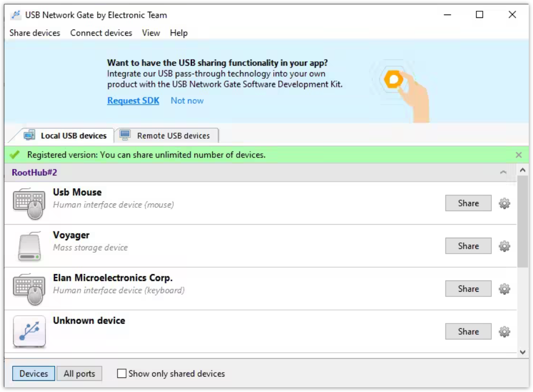Share the Unknown device
This screenshot has height=392, width=533.
468,332
